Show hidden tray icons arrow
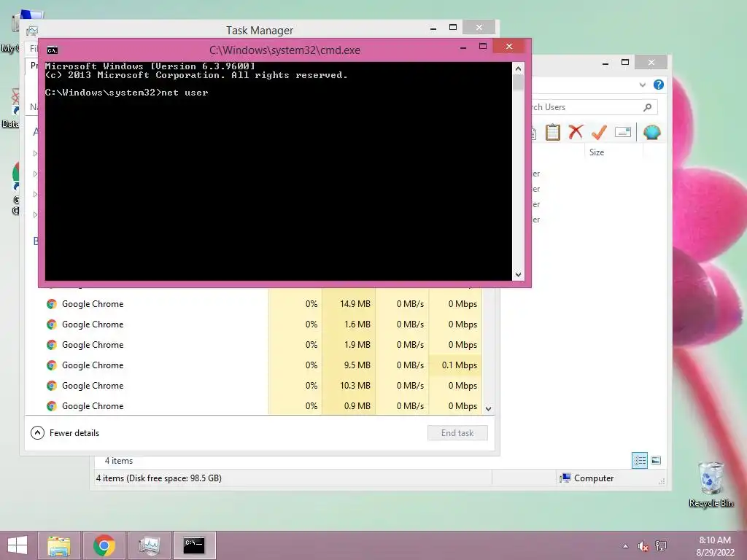 pyautogui.click(x=625, y=546)
